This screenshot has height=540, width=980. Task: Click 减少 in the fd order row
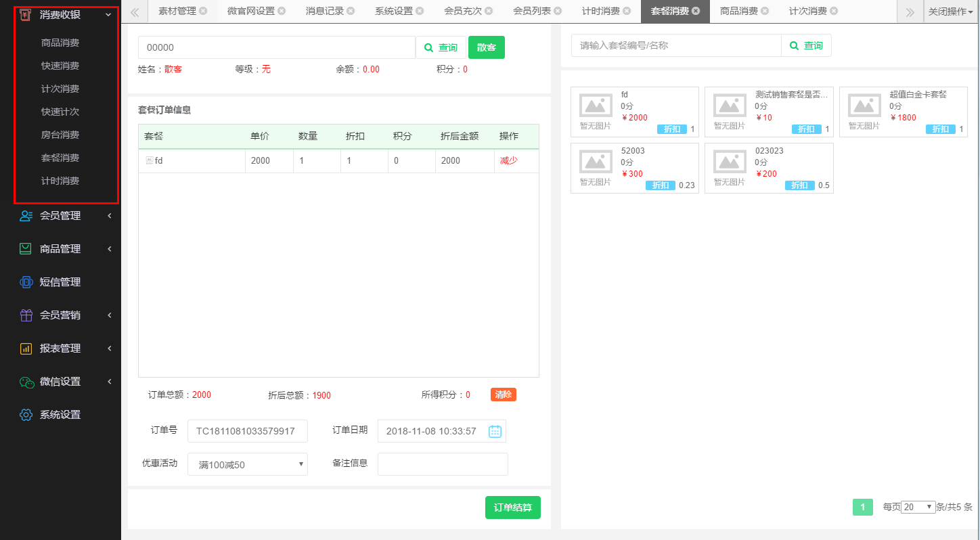(x=509, y=160)
